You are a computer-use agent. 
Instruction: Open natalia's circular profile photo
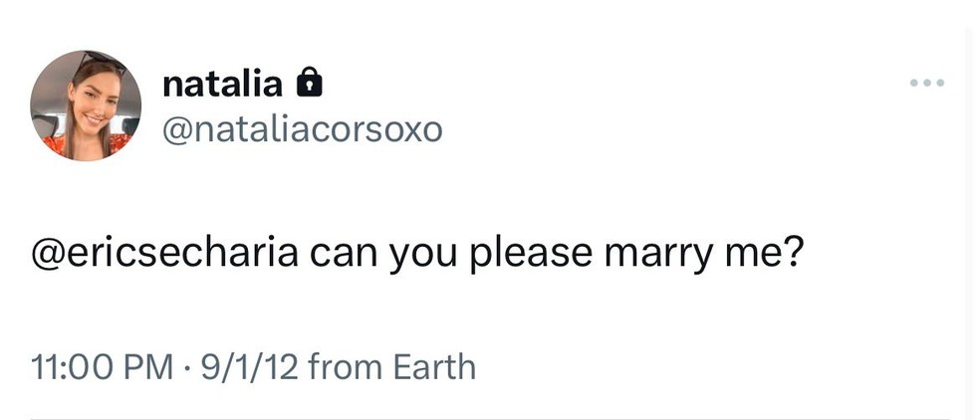(86, 105)
